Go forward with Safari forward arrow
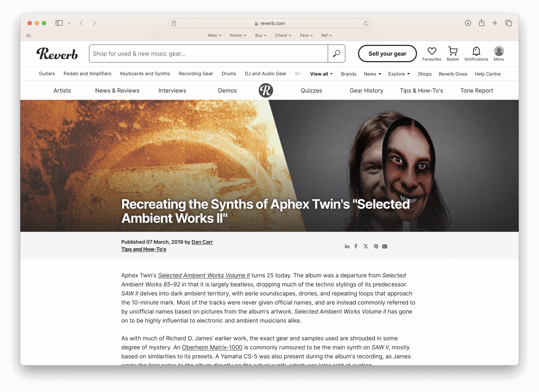This screenshot has height=392, width=539. [x=94, y=23]
